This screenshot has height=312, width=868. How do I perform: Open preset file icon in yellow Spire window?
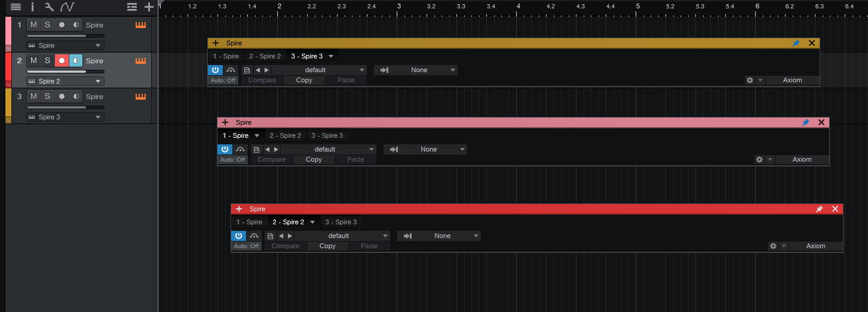[x=247, y=70]
